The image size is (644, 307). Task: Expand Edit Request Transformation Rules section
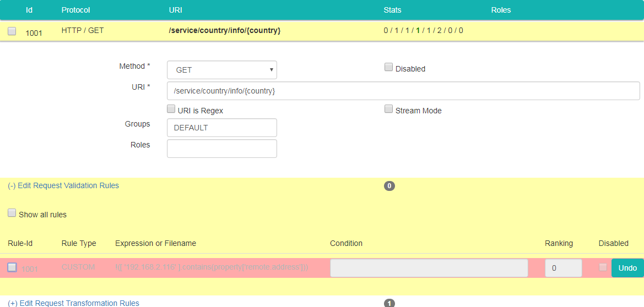pos(74,303)
